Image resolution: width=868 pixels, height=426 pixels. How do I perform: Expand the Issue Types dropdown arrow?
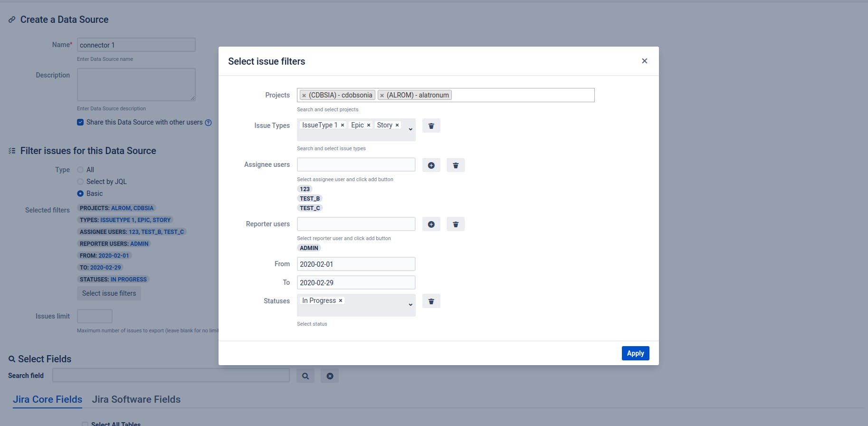tap(410, 129)
